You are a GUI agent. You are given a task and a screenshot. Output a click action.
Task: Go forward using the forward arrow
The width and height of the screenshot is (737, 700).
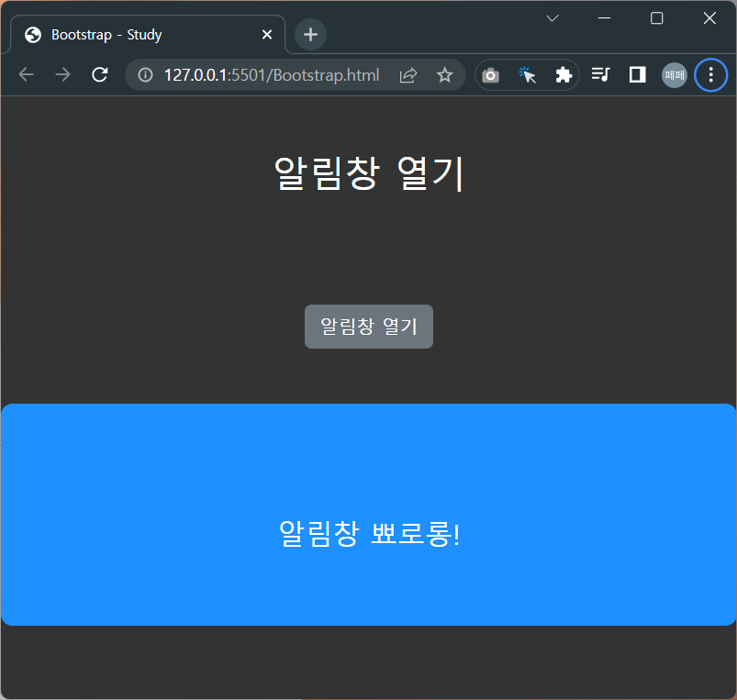click(62, 74)
